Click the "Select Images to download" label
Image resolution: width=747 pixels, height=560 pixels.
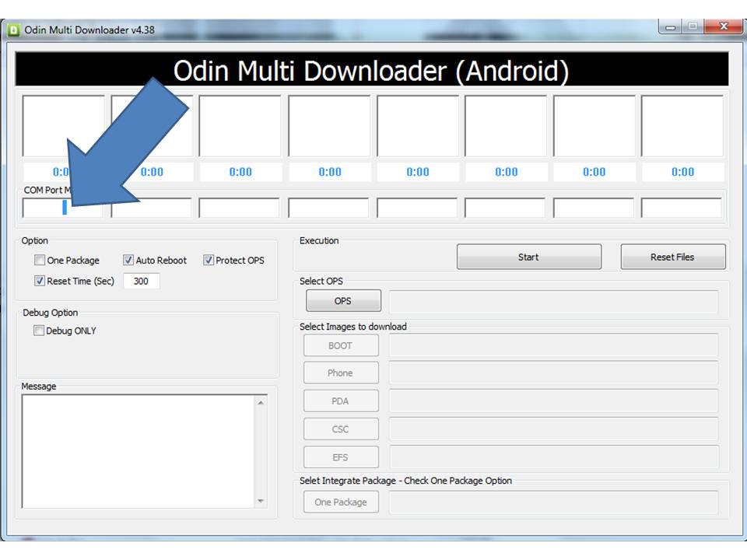pyautogui.click(x=353, y=327)
